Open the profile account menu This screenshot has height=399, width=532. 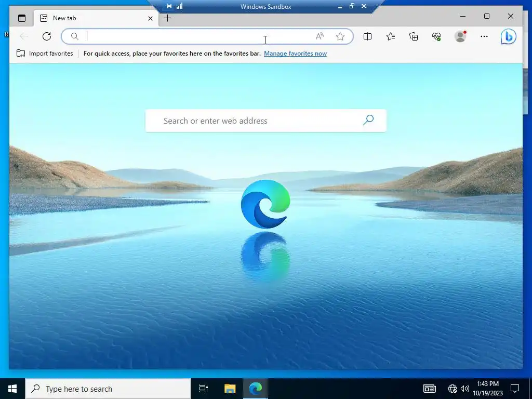click(460, 36)
